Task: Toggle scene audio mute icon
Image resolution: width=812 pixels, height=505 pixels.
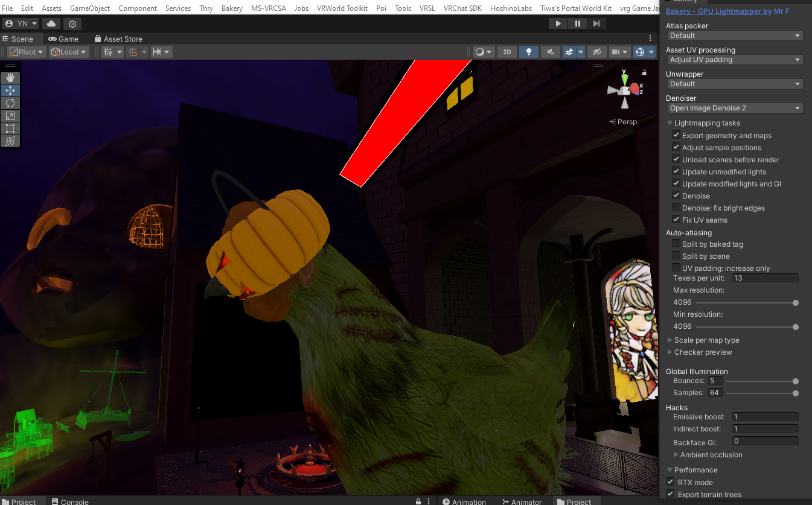Action: [x=550, y=52]
